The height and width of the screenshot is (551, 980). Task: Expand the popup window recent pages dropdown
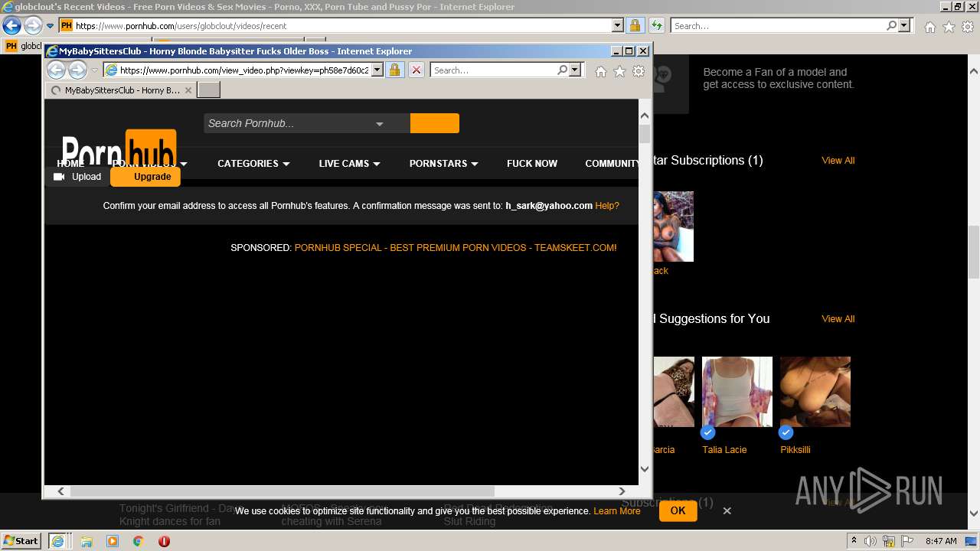pyautogui.click(x=95, y=70)
